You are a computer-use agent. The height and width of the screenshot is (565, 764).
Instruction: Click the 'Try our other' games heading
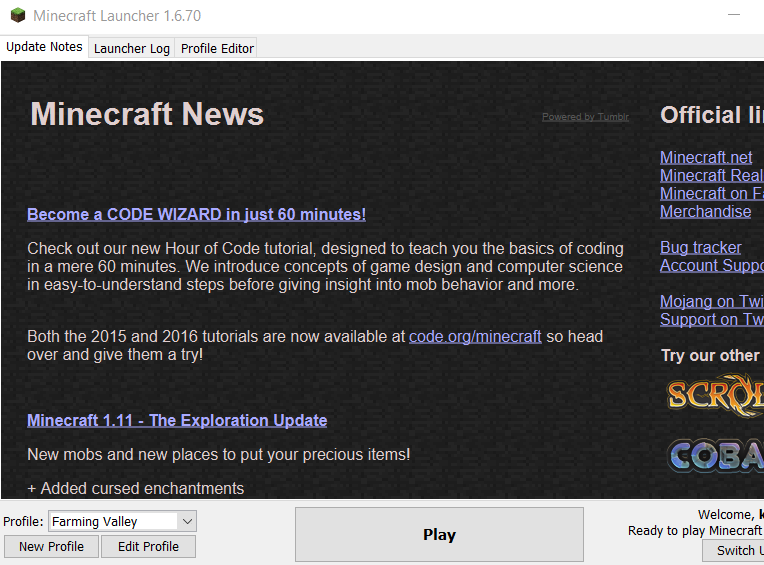click(x=712, y=356)
